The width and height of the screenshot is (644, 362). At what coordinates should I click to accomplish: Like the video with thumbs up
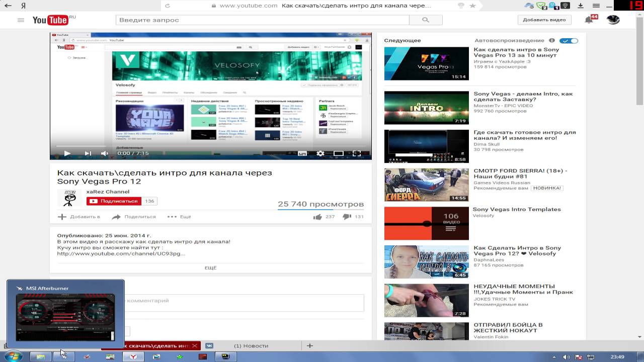(317, 217)
